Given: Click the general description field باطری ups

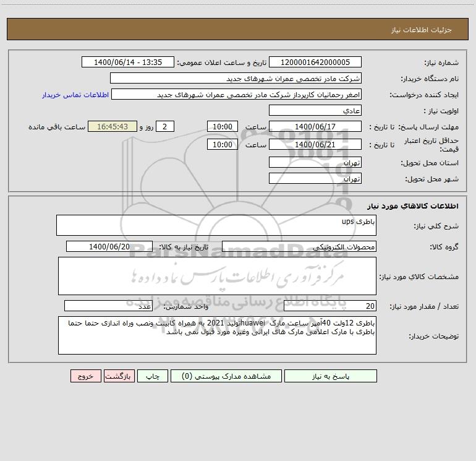Looking at the screenshot, I should pos(216,225).
